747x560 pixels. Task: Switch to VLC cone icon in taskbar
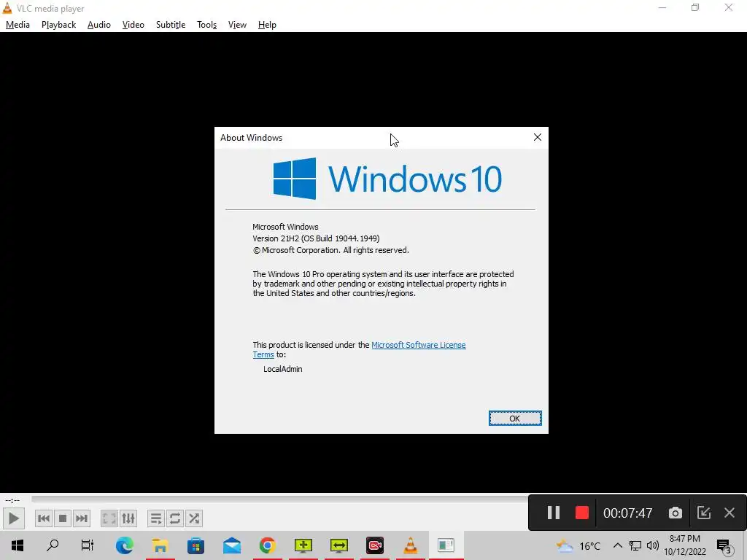coord(411,545)
